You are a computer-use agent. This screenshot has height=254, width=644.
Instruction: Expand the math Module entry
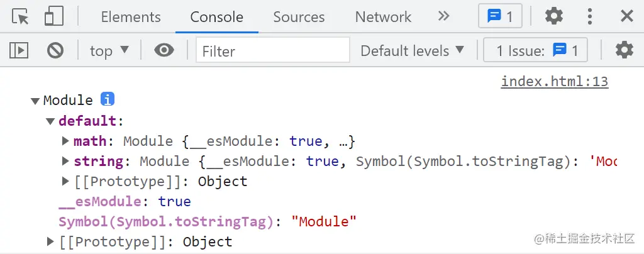[x=65, y=141]
